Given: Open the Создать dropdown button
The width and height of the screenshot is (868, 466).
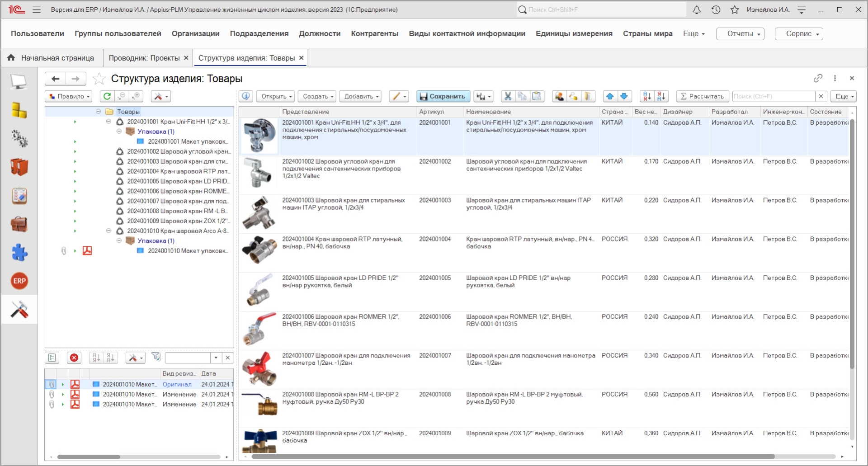Looking at the screenshot, I should tap(318, 96).
